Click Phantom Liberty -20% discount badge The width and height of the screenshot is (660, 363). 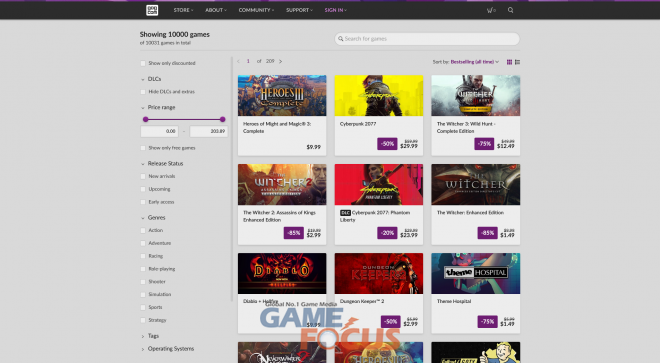coord(387,233)
